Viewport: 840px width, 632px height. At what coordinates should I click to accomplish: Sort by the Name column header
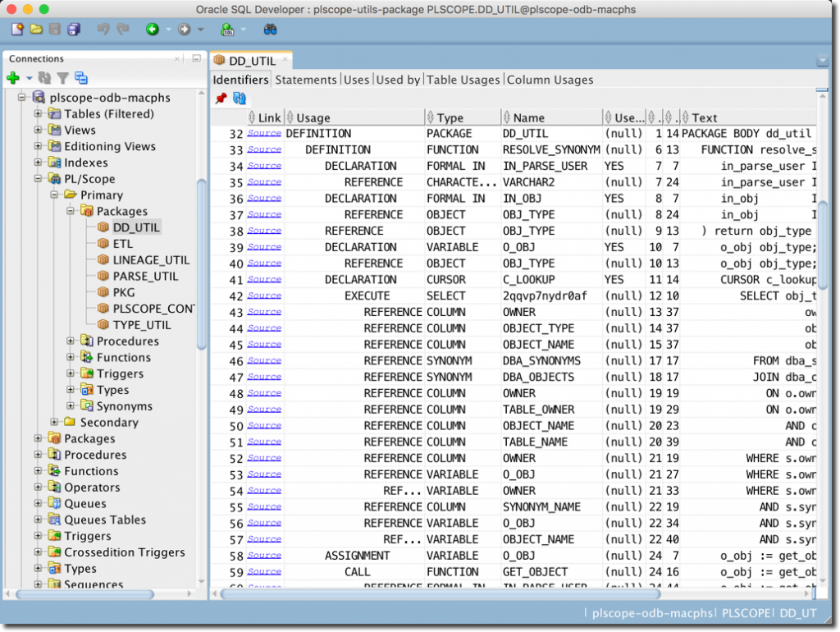click(551, 117)
